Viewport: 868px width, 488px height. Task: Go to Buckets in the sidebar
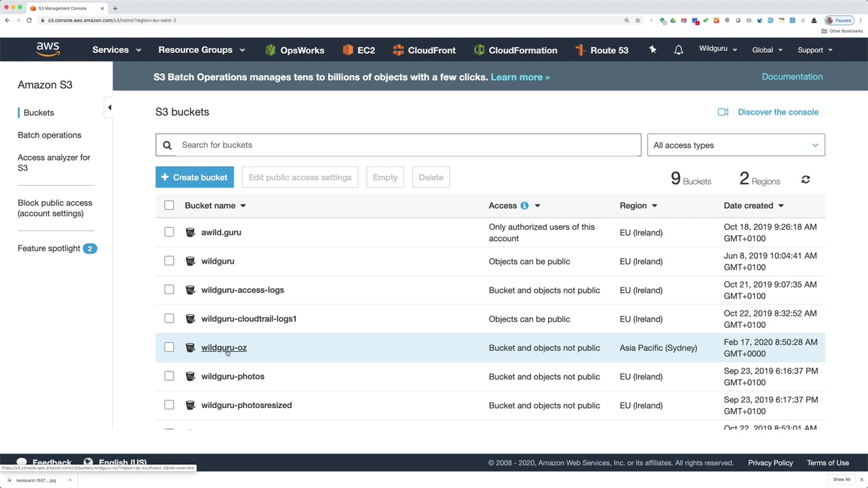pyautogui.click(x=39, y=113)
